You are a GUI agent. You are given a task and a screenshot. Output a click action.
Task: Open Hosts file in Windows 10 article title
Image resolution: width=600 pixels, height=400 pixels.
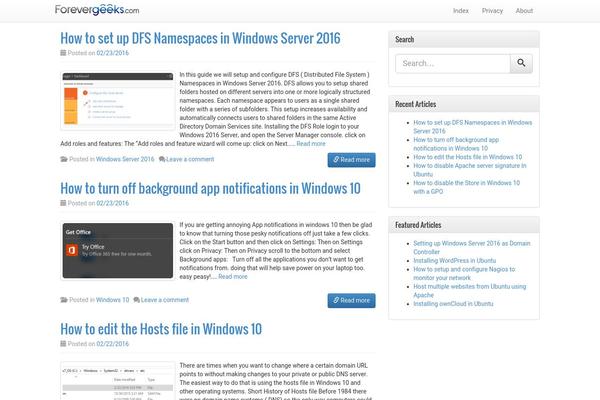[161, 329]
